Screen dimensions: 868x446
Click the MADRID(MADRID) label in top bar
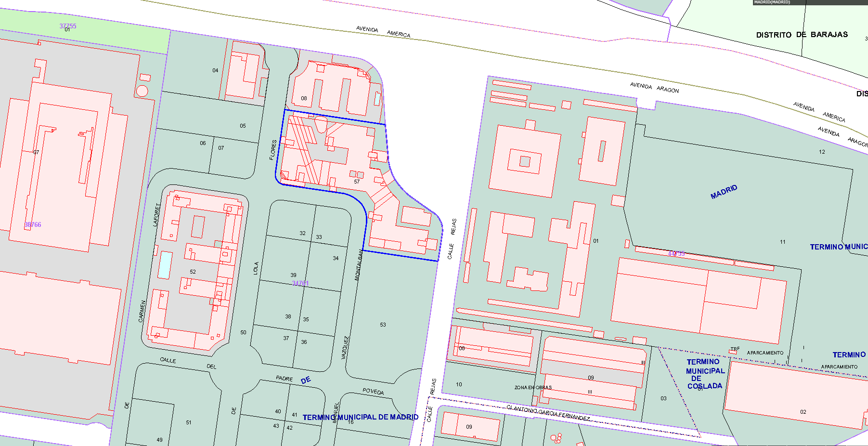click(x=772, y=2)
